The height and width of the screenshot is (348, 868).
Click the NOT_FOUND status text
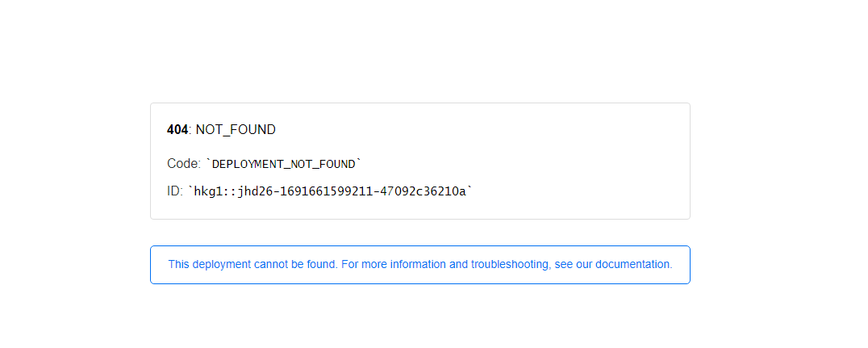pyautogui.click(x=236, y=130)
